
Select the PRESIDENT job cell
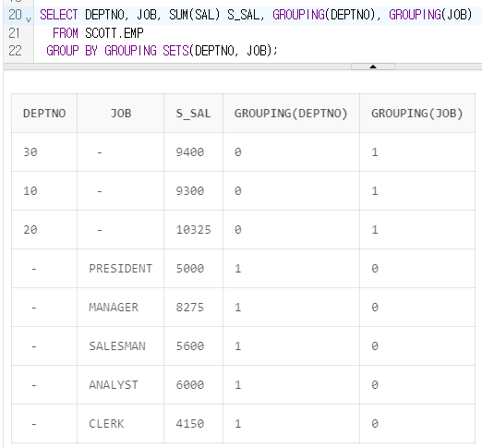[x=121, y=269]
